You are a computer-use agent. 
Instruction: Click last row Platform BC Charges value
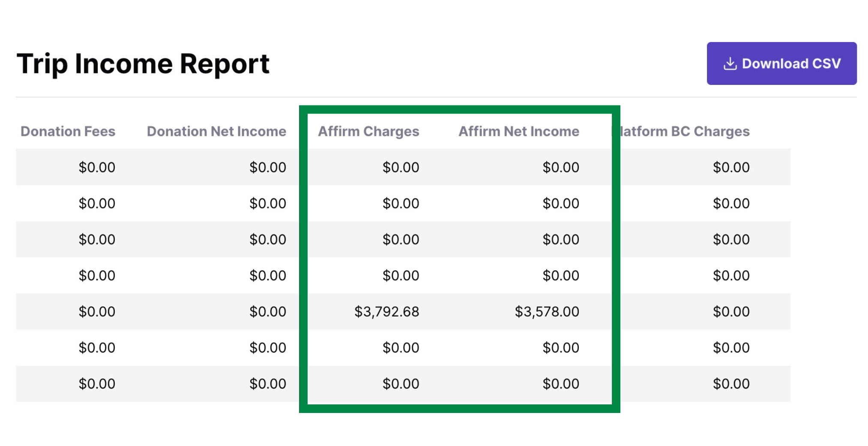[731, 384]
